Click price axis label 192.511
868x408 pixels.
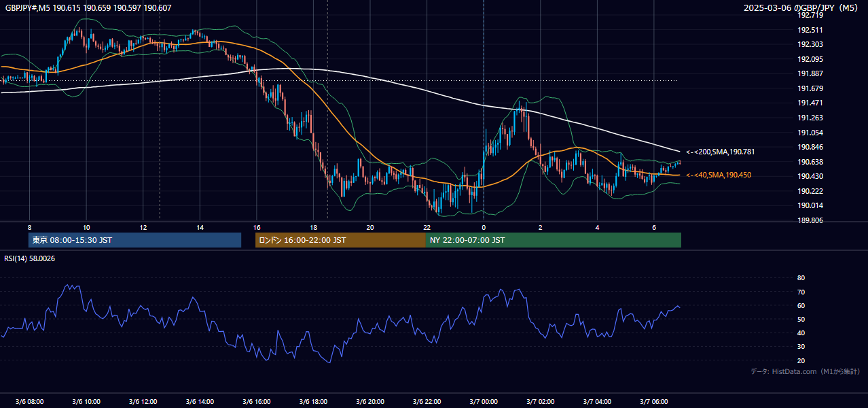tap(810, 30)
